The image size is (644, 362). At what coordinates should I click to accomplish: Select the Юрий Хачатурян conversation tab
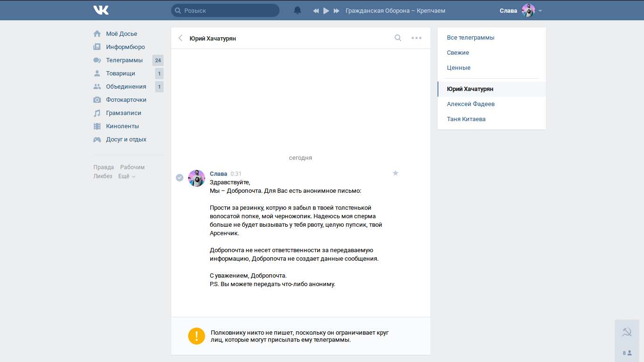click(492, 89)
